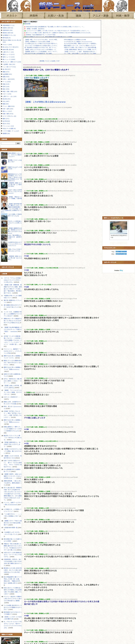Open the 洒落怖 navigation tab

(x=33, y=15)
